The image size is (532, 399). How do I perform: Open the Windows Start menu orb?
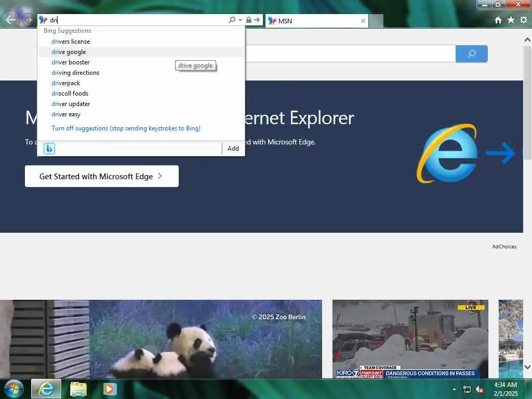[13, 389]
